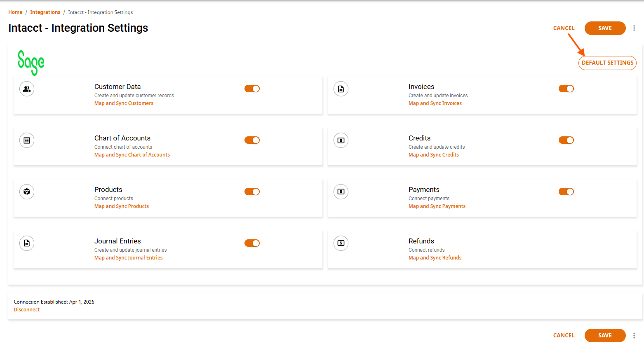Image resolution: width=644 pixels, height=346 pixels.
Task: Open Map and Sync Payments link
Action: (437, 206)
